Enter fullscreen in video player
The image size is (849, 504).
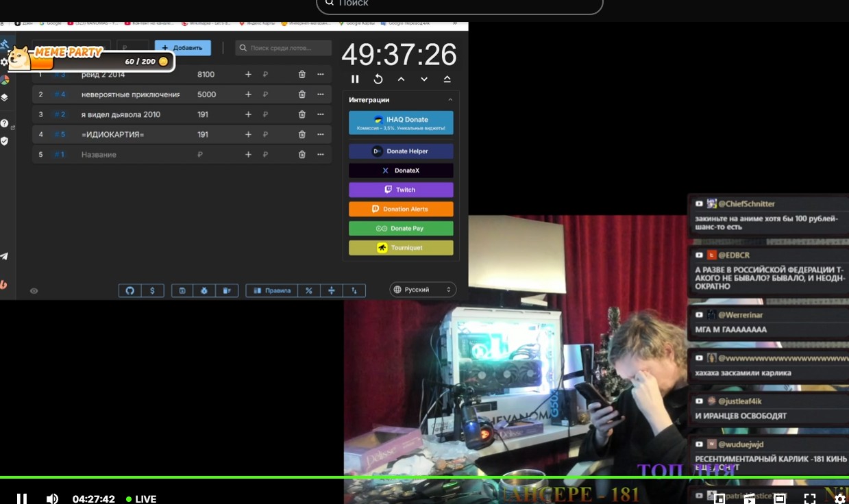[810, 499]
